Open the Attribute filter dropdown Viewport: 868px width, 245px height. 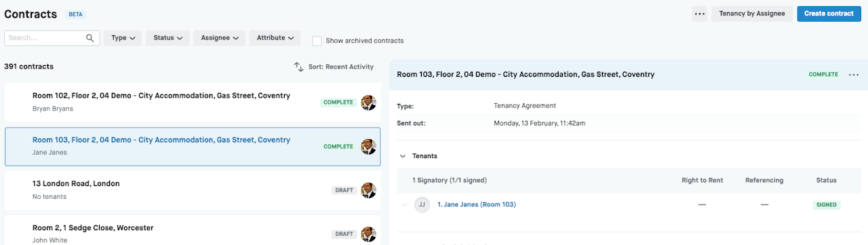click(275, 38)
